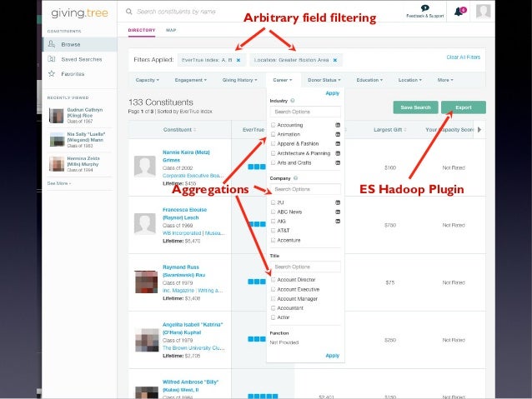
Task: Click the Title Search Options field
Action: pos(305,267)
